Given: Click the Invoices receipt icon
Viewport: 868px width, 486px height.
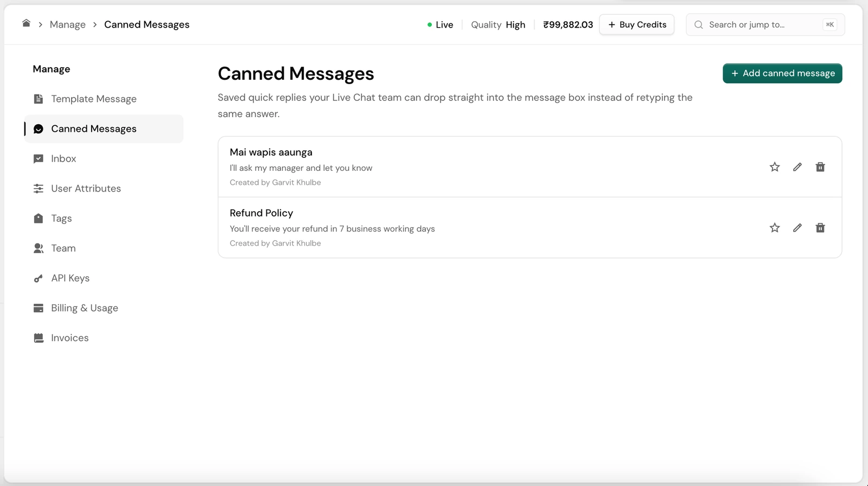Looking at the screenshot, I should tap(39, 338).
